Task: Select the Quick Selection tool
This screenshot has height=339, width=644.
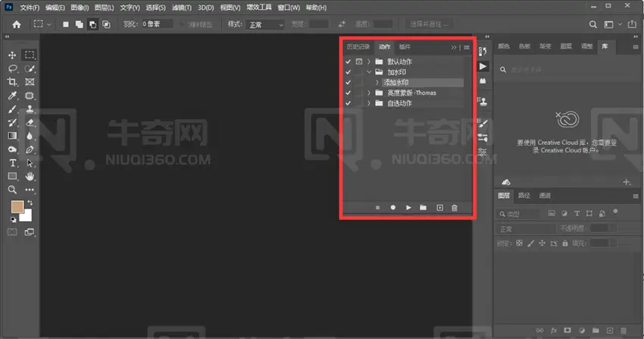Action: [x=30, y=68]
